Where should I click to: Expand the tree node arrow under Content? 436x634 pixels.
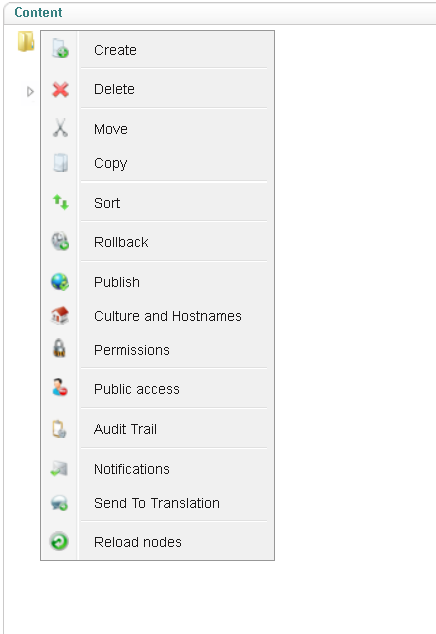click(30, 92)
